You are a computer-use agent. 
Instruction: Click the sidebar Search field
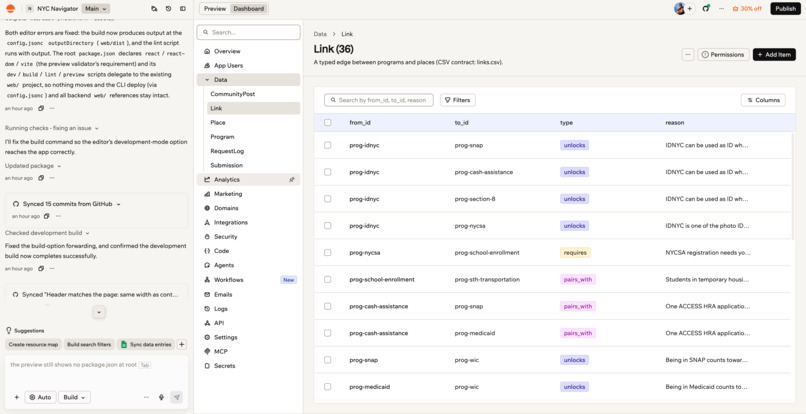point(248,32)
